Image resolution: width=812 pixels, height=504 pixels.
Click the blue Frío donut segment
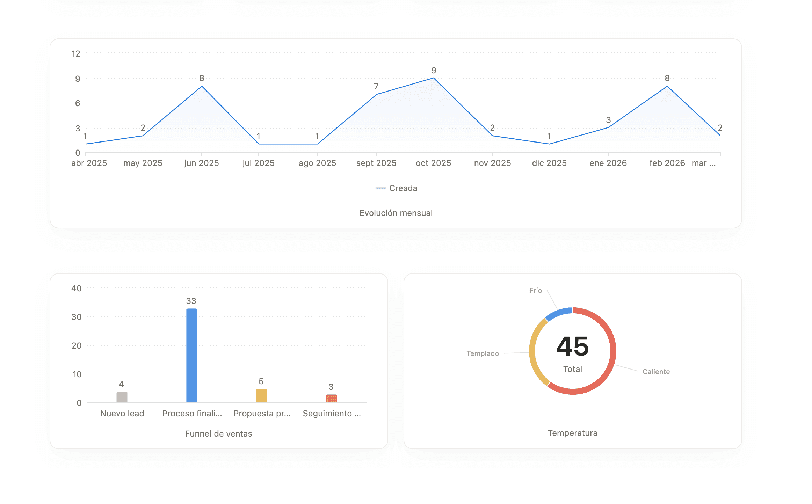pos(558,313)
